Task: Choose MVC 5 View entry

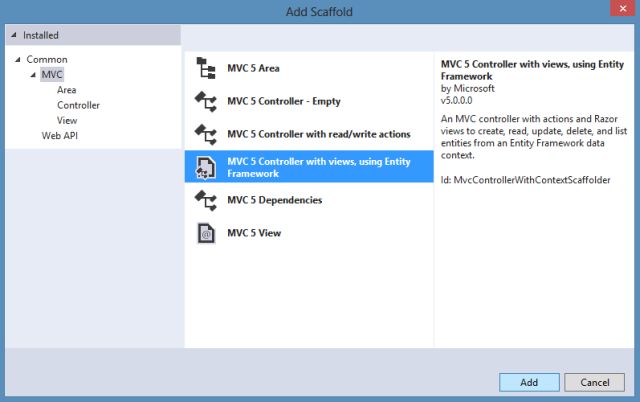Action: click(x=309, y=233)
